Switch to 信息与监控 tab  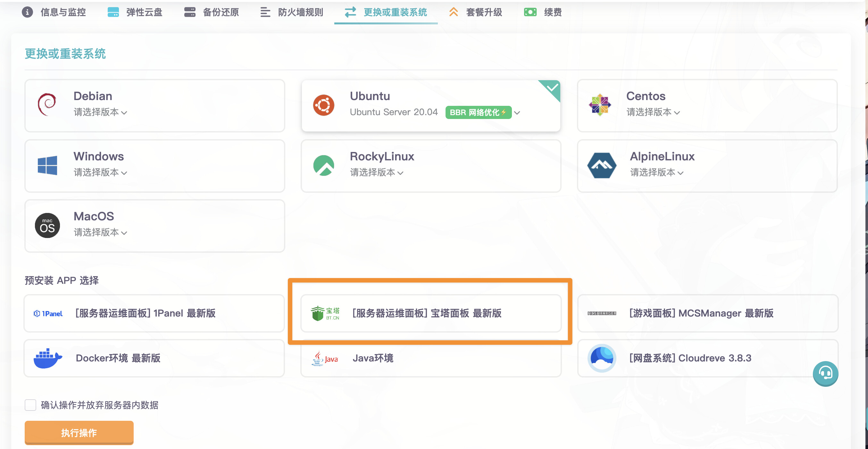54,12
